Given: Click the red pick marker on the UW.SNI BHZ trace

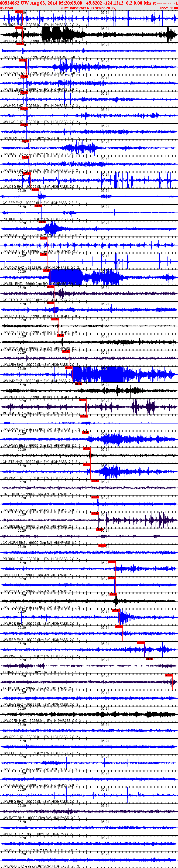Looking at the screenshot, I should (x=46, y=271).
